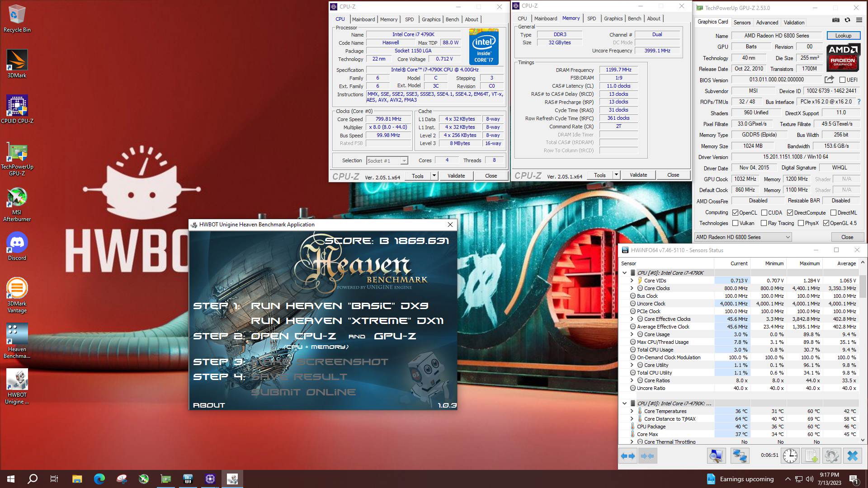Click HWiNFO network computers icon
Image resolution: width=868 pixels, height=488 pixels.
(x=740, y=456)
